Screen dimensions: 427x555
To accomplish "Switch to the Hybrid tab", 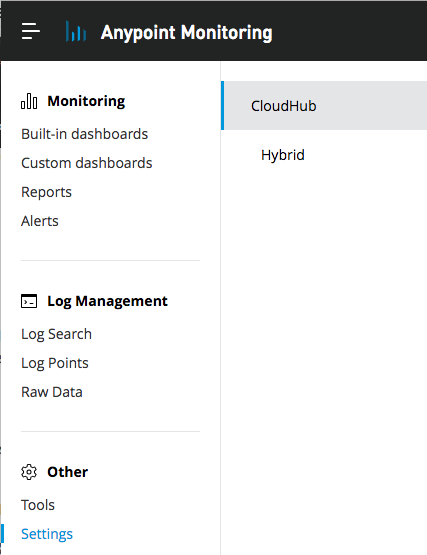I will click(283, 155).
